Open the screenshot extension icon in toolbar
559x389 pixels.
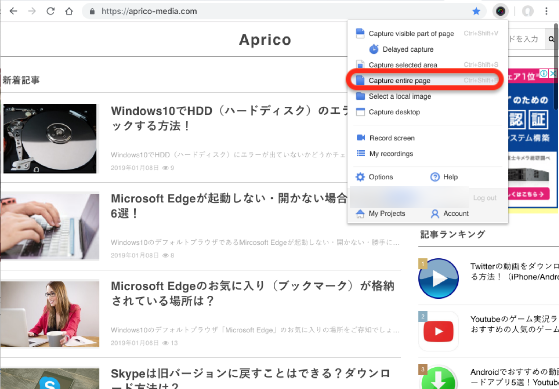(x=501, y=11)
